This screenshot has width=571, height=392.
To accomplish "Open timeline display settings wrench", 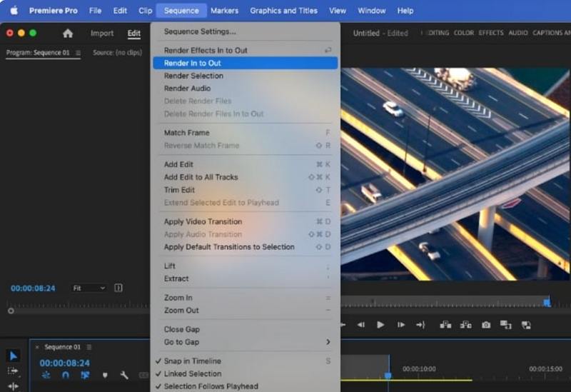I will click(x=124, y=375).
